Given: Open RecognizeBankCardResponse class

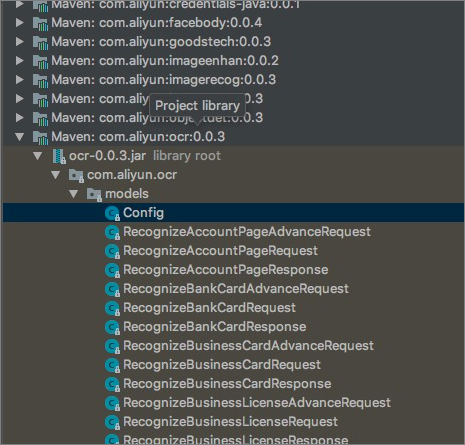Looking at the screenshot, I should [215, 327].
